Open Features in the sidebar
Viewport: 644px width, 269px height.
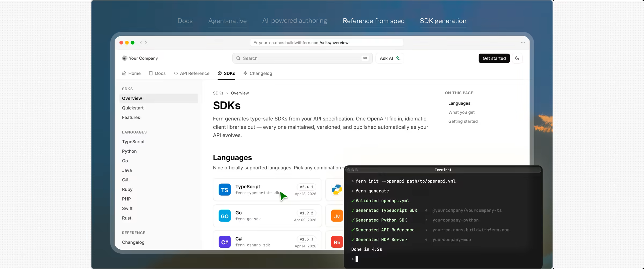tap(131, 117)
